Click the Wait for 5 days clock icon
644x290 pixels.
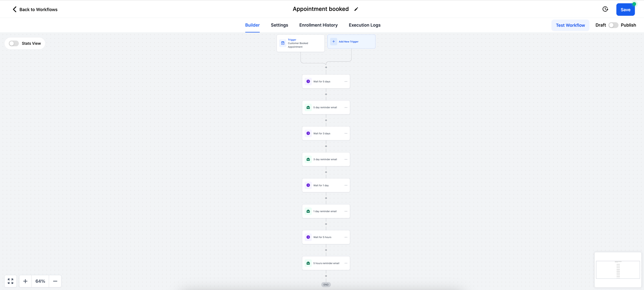[308, 81]
